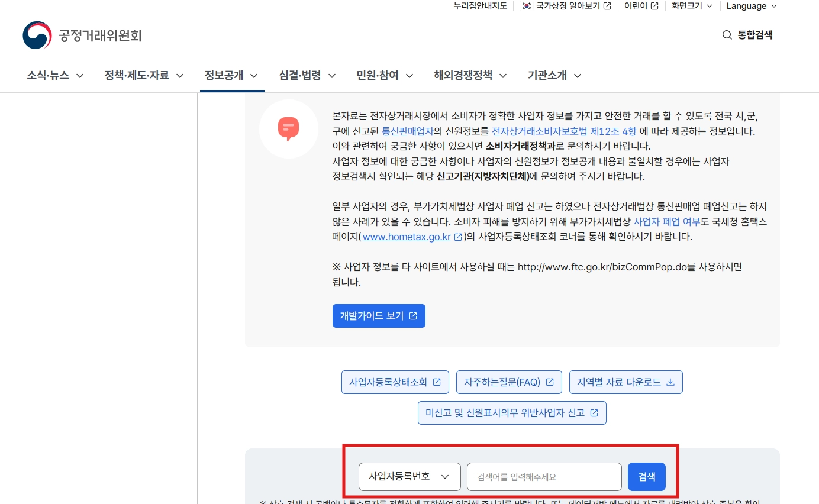Open the 국가상징 알아보기 link

tap(568, 6)
